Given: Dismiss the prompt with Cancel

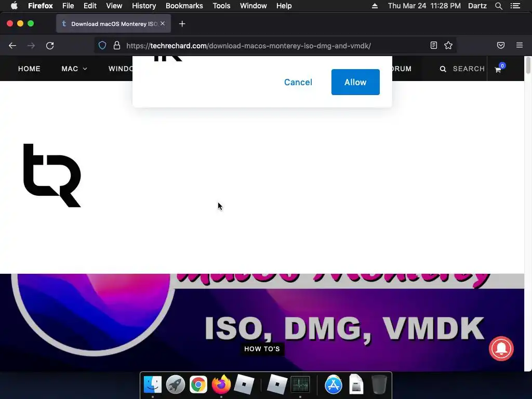Looking at the screenshot, I should click(298, 82).
